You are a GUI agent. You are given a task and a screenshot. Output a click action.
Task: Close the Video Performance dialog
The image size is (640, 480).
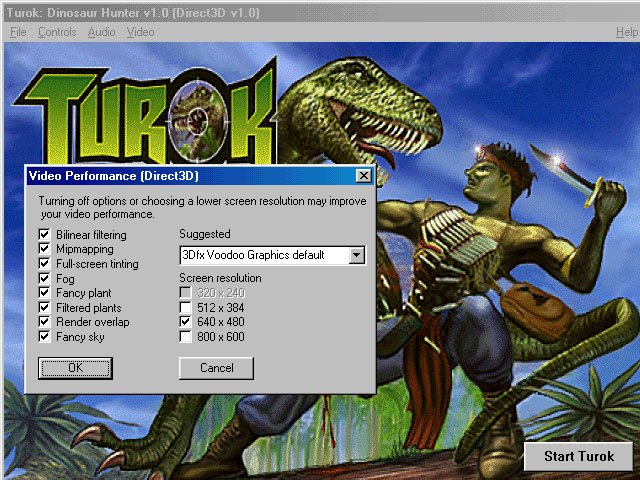tap(363, 176)
